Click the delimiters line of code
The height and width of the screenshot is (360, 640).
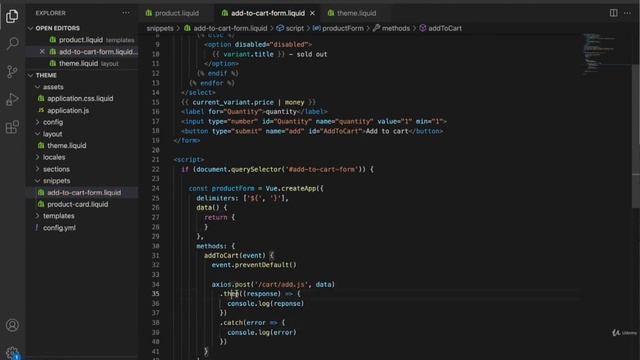point(242,198)
